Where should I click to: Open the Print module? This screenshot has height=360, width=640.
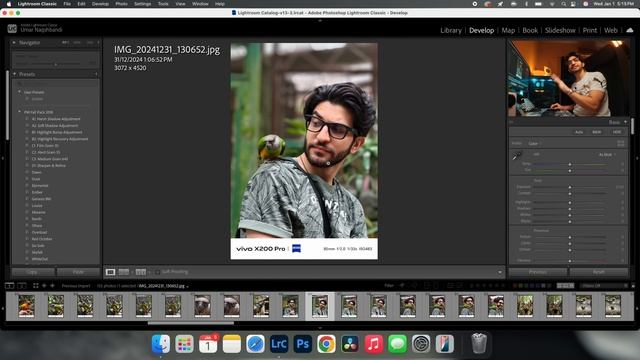(589, 30)
